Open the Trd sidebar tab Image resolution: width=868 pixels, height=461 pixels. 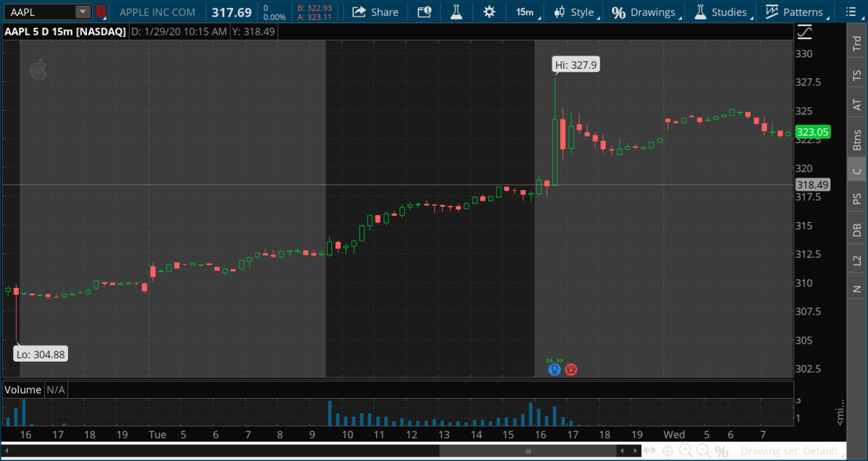click(x=856, y=43)
